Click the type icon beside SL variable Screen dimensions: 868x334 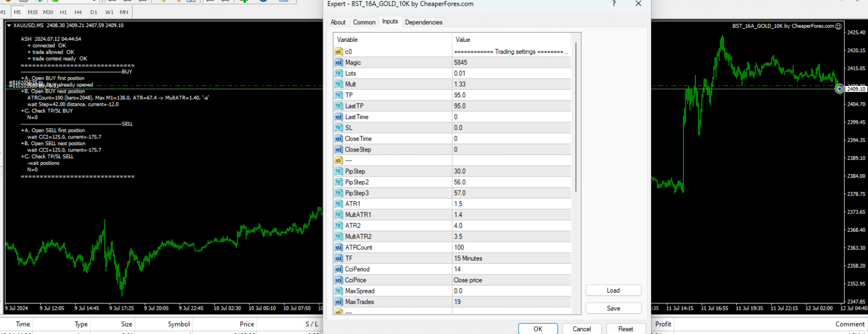(x=338, y=128)
